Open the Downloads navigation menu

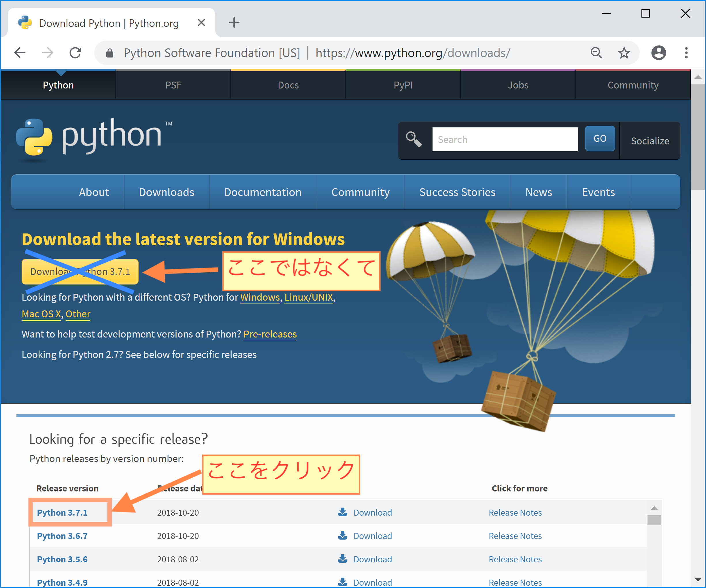(167, 192)
